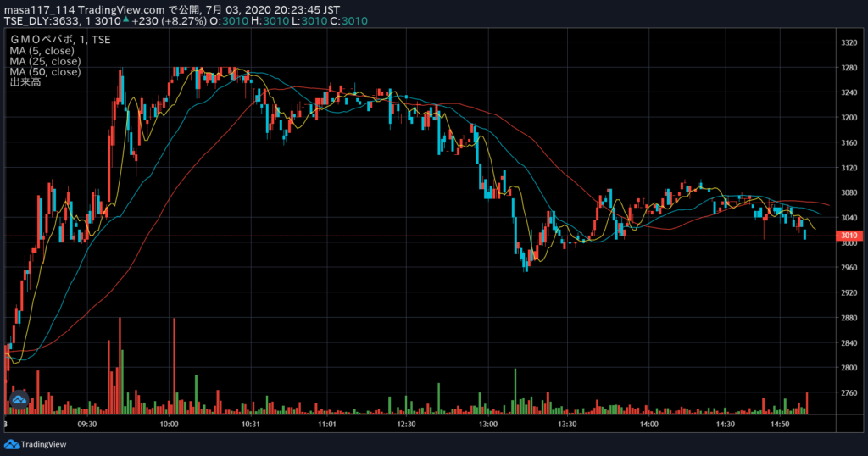Click the 出来高 volume indicator label
Image resolution: width=868 pixels, height=456 pixels.
click(25, 82)
